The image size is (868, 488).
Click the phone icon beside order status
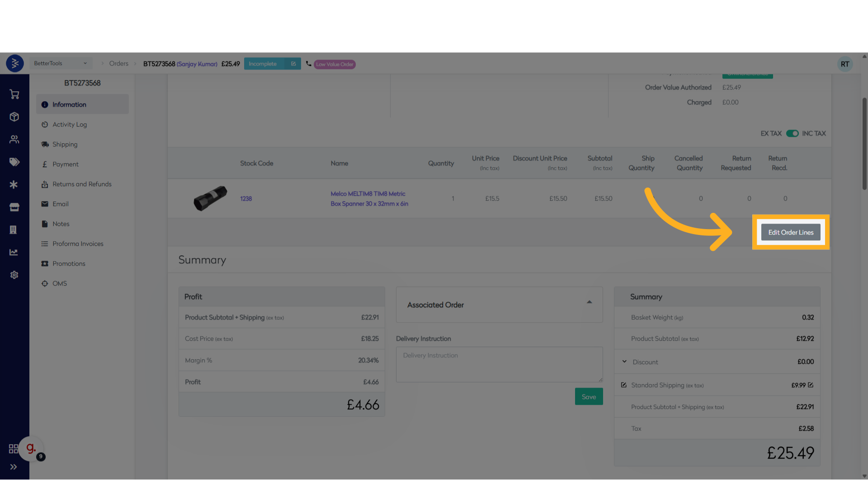pos(308,64)
